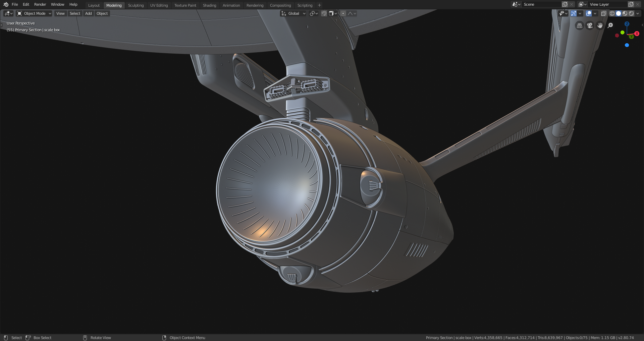Add a new View Layer
The image size is (644, 341).
[x=631, y=4]
